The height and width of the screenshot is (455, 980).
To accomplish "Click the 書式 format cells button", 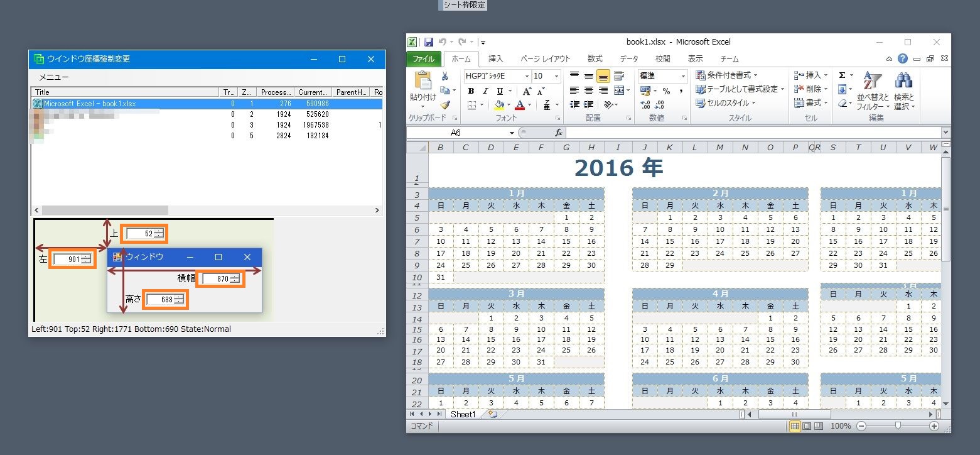I will (810, 103).
